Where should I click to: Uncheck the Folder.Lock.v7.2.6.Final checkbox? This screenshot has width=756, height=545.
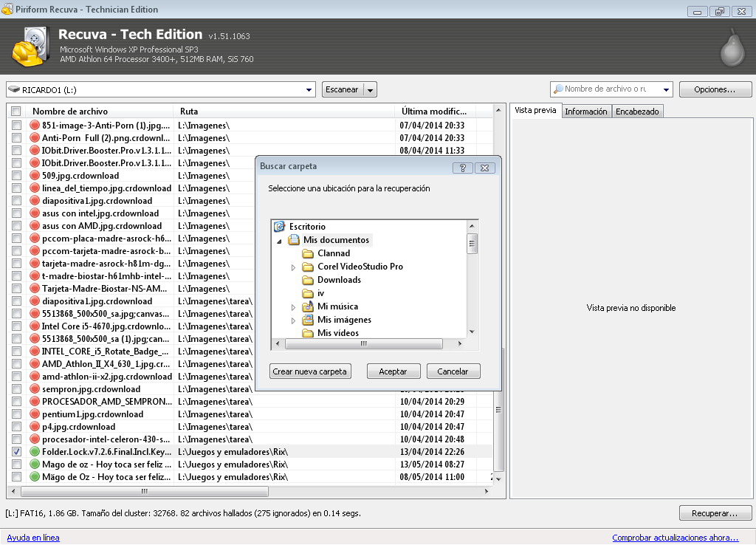point(16,451)
